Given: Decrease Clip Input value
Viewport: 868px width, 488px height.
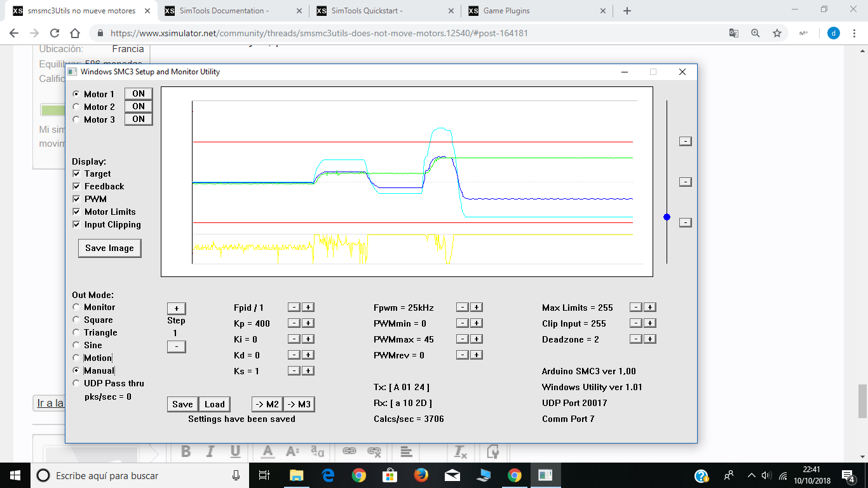Looking at the screenshot, I should click(x=635, y=323).
